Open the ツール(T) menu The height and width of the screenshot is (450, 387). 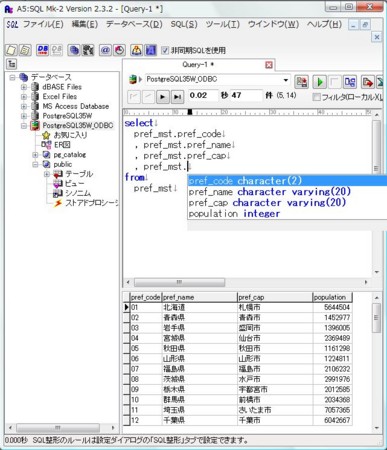coord(222,24)
